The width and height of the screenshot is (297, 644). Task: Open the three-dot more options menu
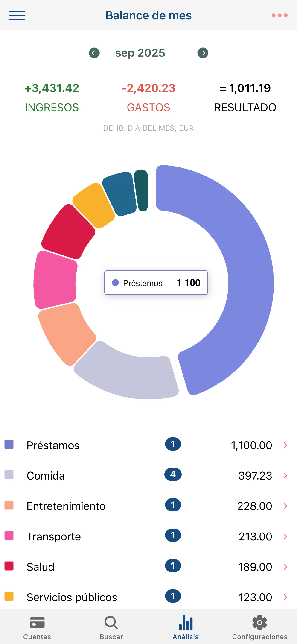280,15
